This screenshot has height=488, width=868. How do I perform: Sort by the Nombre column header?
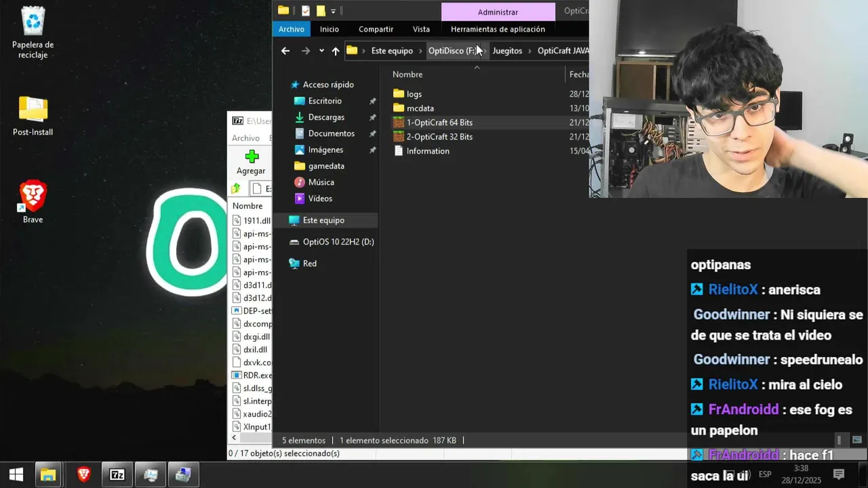pyautogui.click(x=408, y=75)
